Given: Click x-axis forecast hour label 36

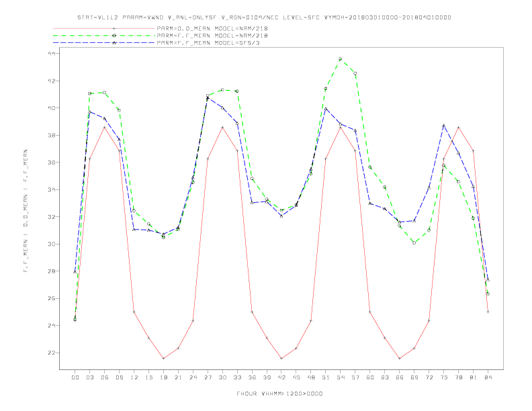Looking at the screenshot, I should tap(252, 377).
